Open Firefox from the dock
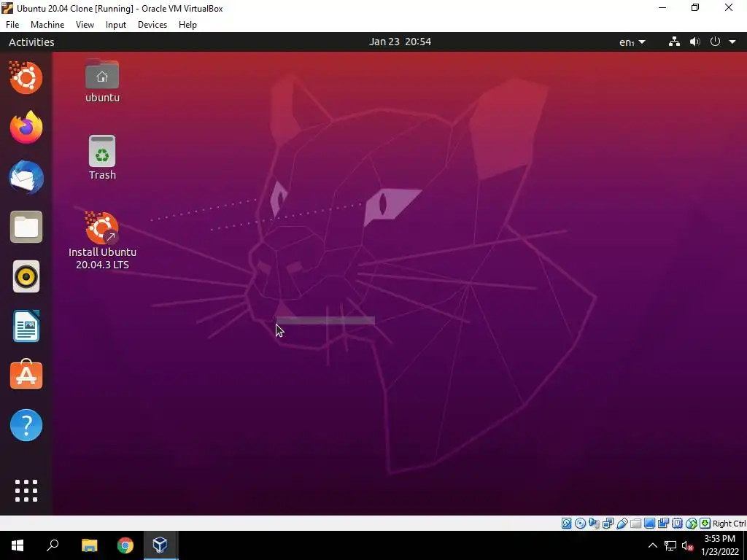The width and height of the screenshot is (747, 560). coord(26,127)
